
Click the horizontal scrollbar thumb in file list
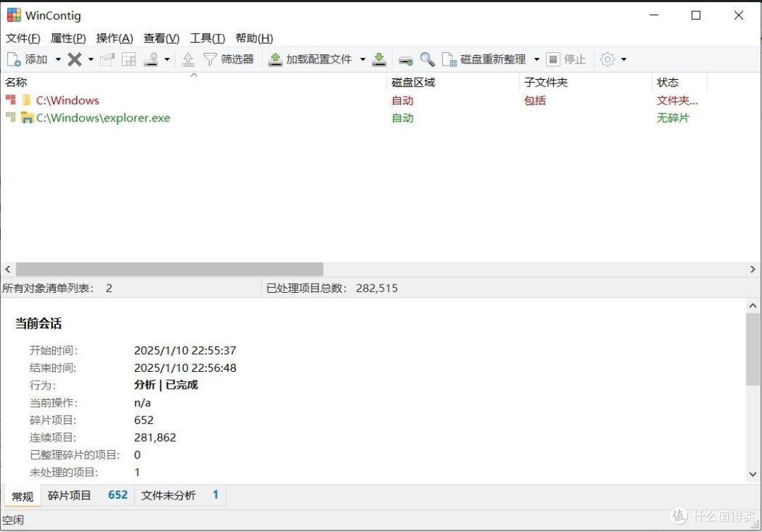169,269
